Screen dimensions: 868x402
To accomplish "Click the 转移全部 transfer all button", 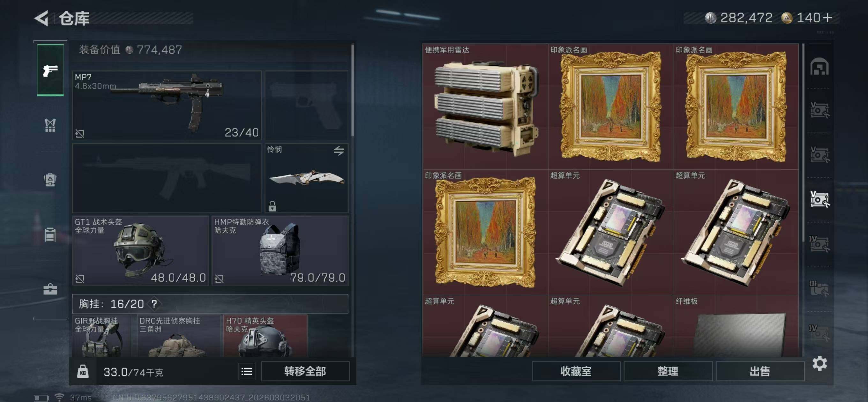I will [x=305, y=371].
